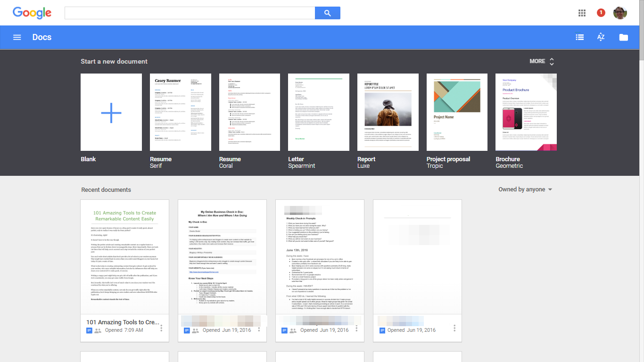Open the account profile avatar

620,13
